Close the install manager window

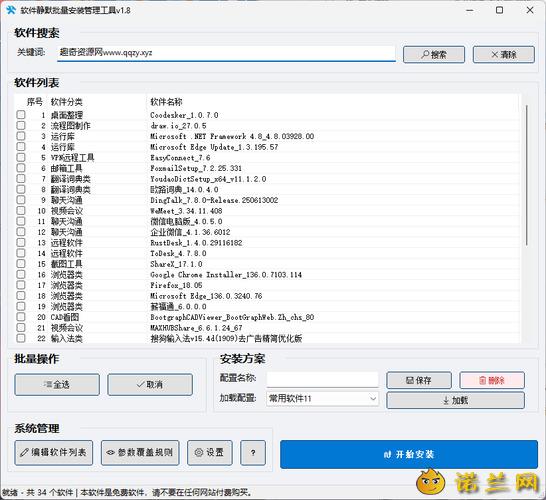click(530, 10)
